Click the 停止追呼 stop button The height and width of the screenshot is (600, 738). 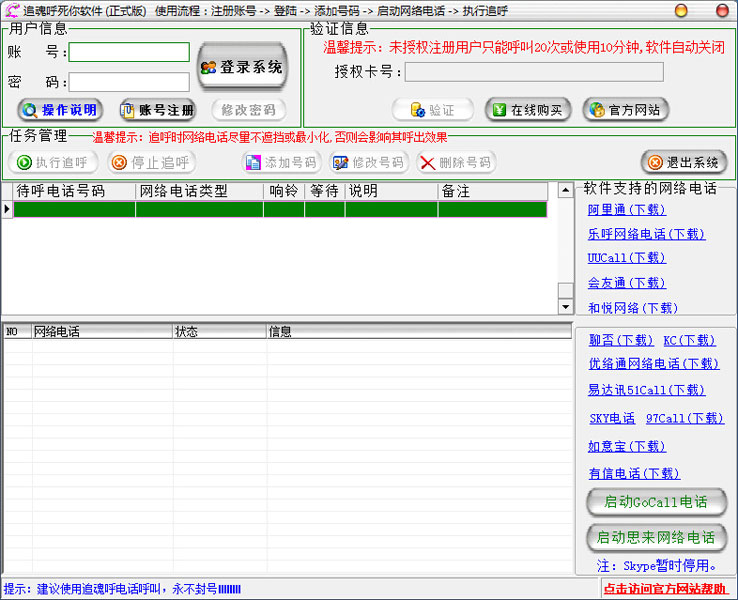(152, 162)
